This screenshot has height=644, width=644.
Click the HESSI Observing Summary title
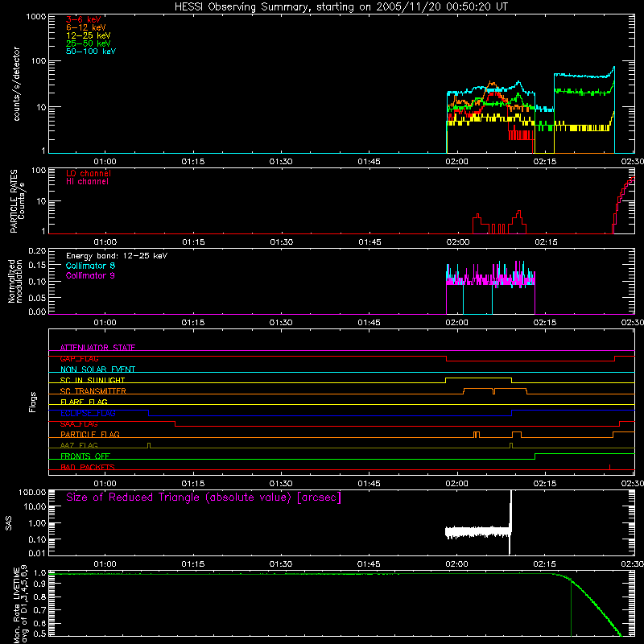coord(341,7)
